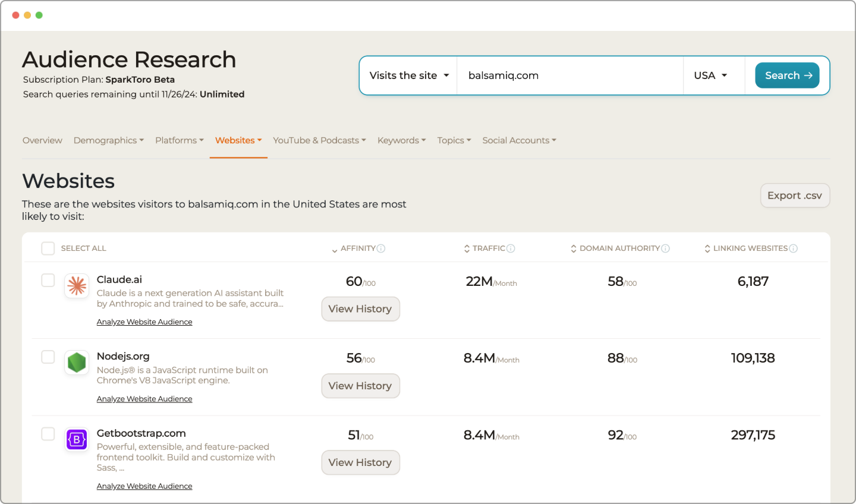Open the 'Visits the site' dropdown

pyautogui.click(x=409, y=75)
